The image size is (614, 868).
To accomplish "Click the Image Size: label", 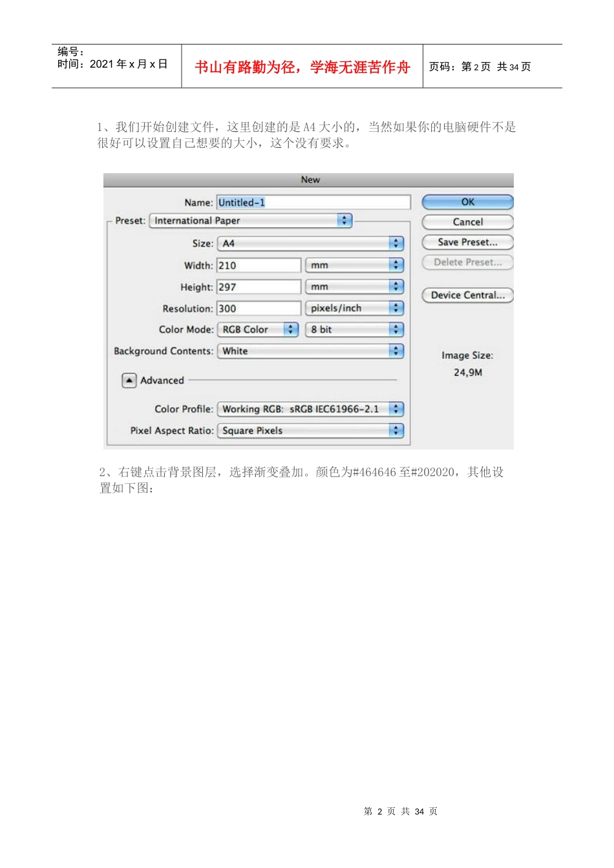I will pyautogui.click(x=467, y=355).
